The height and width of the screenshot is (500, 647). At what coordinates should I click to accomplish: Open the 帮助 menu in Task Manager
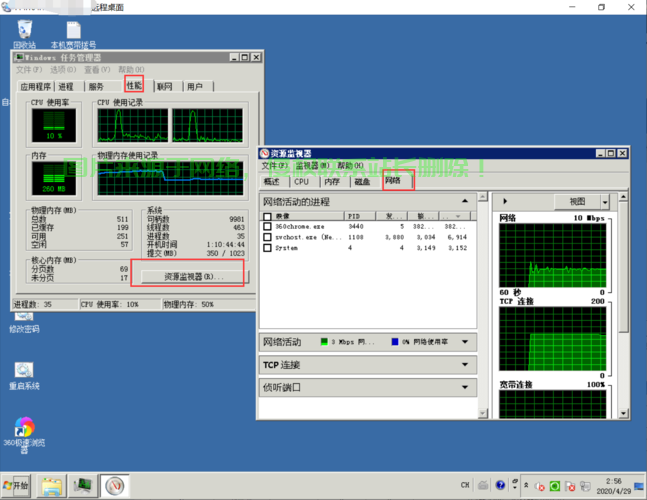[131, 69]
